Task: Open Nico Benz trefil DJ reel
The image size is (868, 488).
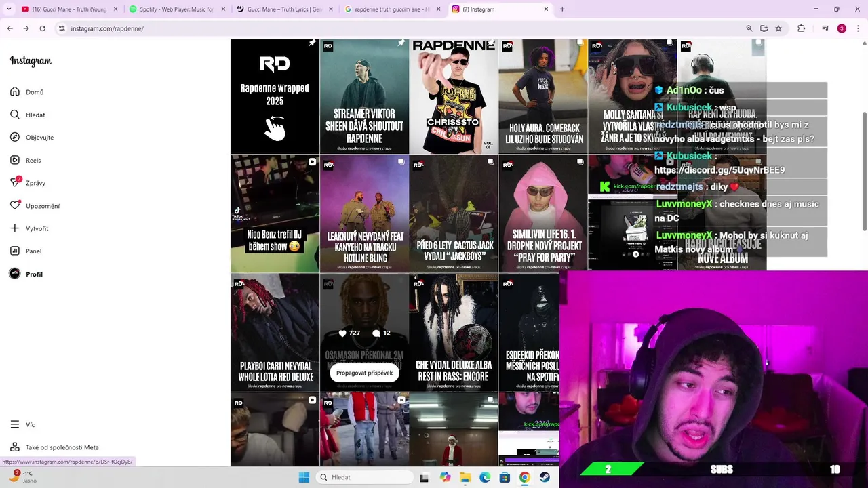Action: 275,213
